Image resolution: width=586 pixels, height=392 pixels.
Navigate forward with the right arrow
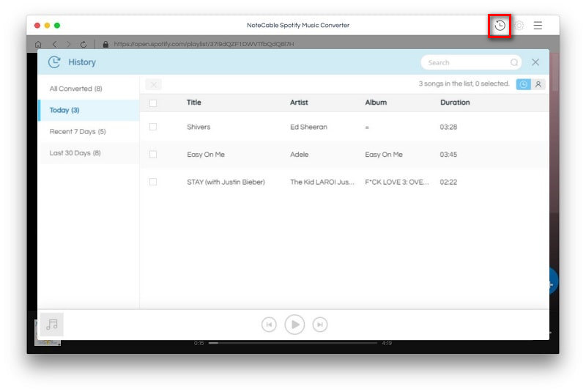pyautogui.click(x=68, y=44)
